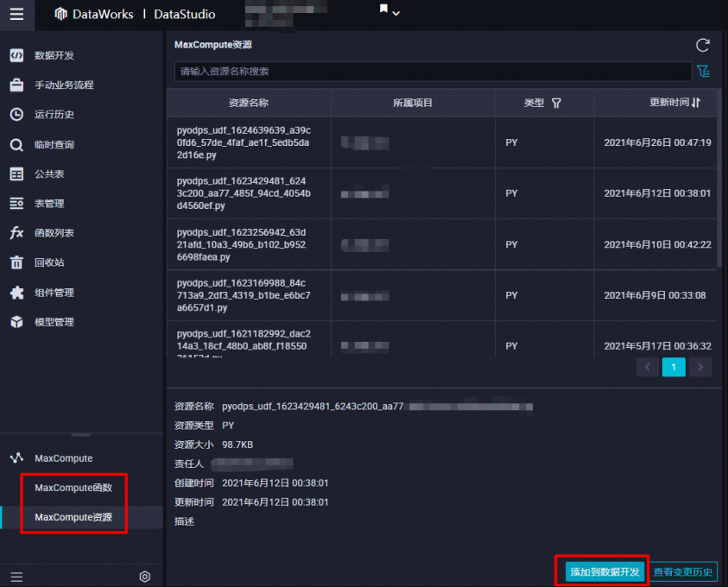This screenshot has width=728, height=587.
Task: Sort by 更新时间 arrows icon
Action: coord(695,103)
